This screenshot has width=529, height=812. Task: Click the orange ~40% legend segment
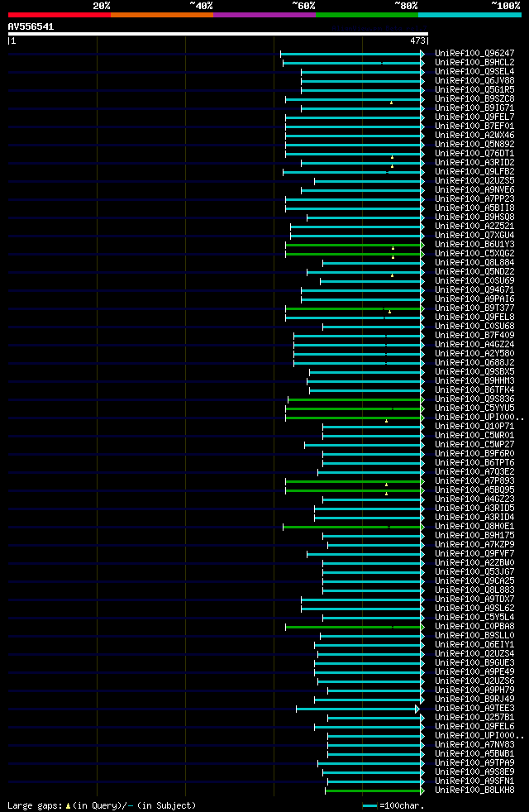pos(162,15)
